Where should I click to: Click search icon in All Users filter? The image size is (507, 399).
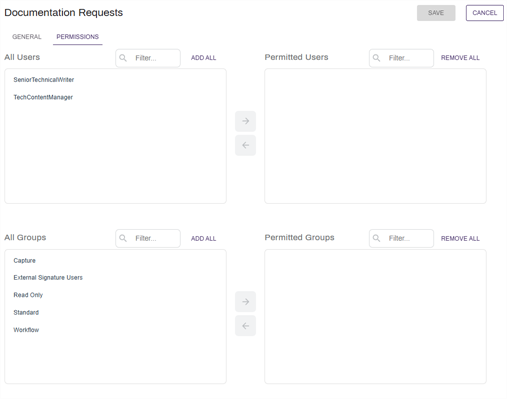(123, 58)
